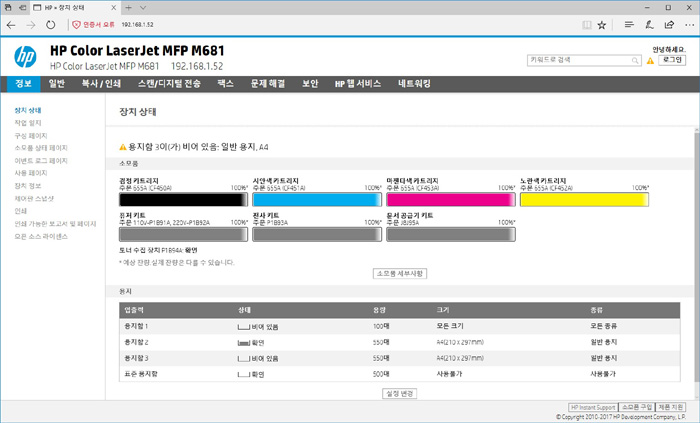Open HP 웹 서비스 tab
Viewport: 700px width, 423px height.
tap(358, 84)
